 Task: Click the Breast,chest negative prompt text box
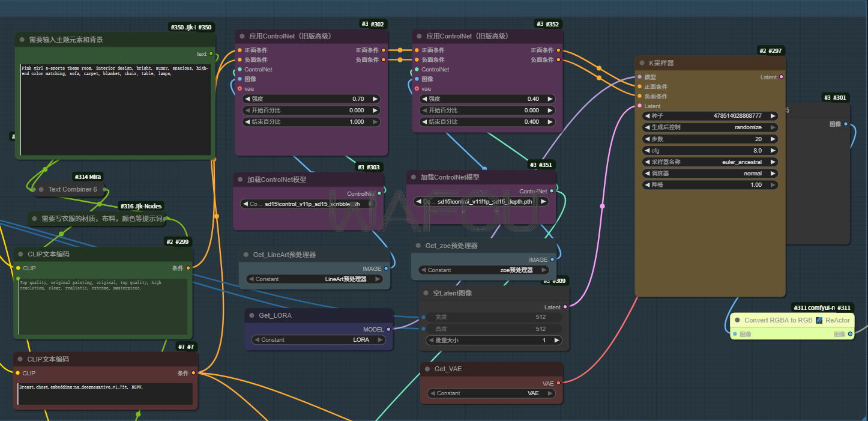point(105,394)
